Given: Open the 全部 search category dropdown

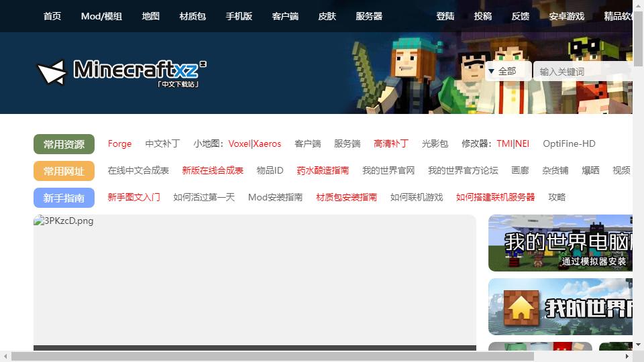Looking at the screenshot, I should pos(508,72).
